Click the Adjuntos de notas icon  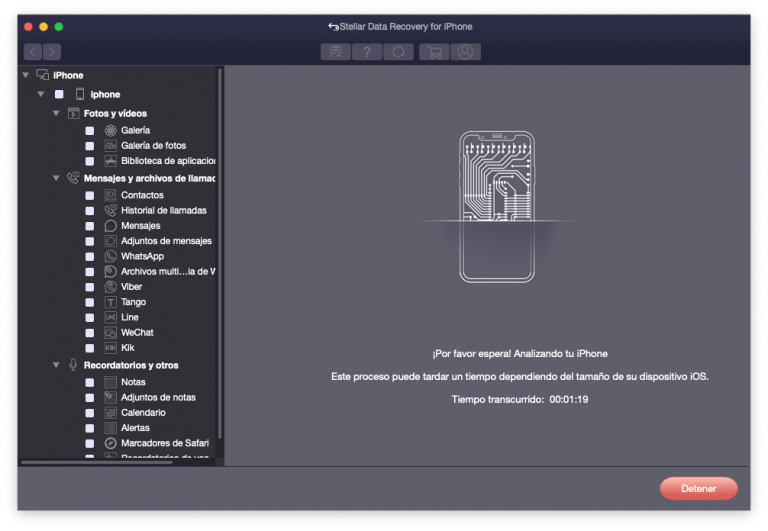(111, 397)
